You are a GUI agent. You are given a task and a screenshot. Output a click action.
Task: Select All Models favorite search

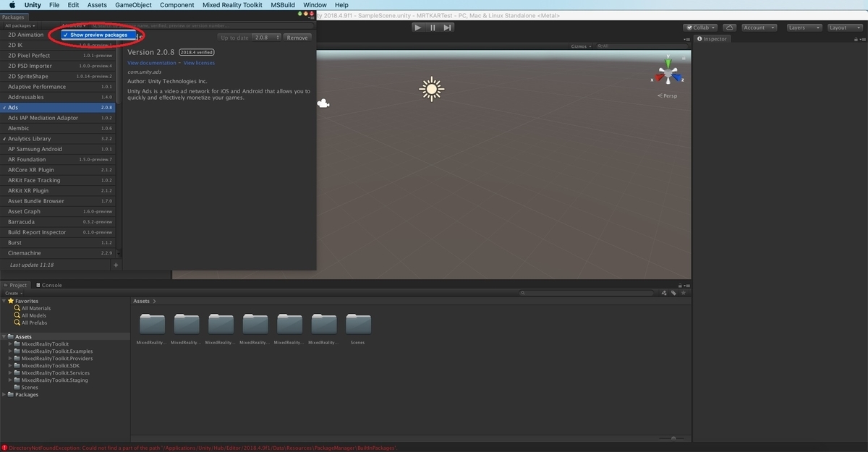34,315
